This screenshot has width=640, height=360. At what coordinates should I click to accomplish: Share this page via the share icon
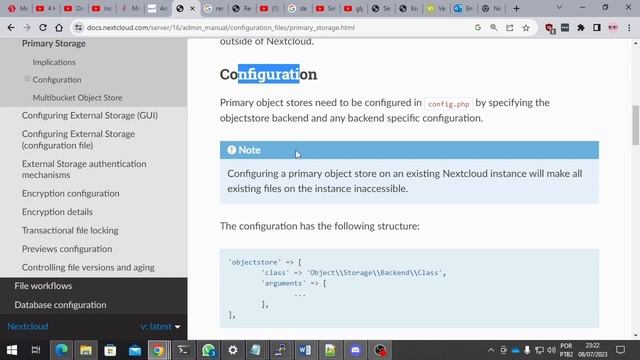[510, 27]
